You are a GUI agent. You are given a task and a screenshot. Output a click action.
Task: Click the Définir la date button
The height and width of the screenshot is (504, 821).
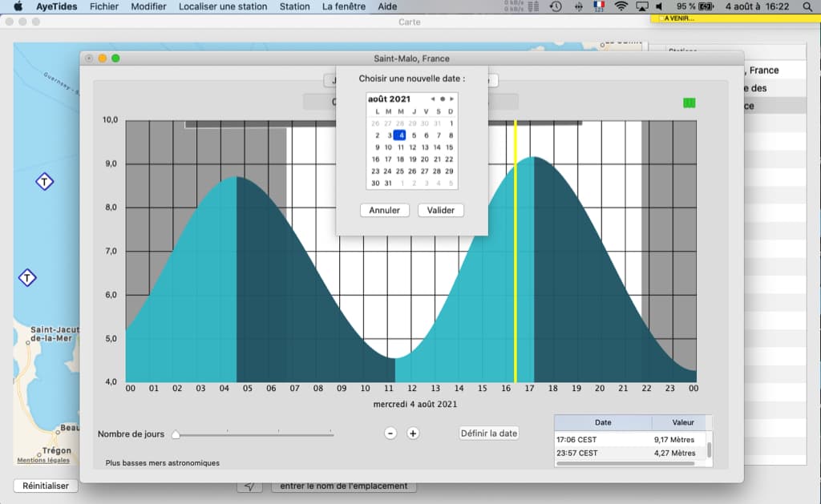point(489,433)
